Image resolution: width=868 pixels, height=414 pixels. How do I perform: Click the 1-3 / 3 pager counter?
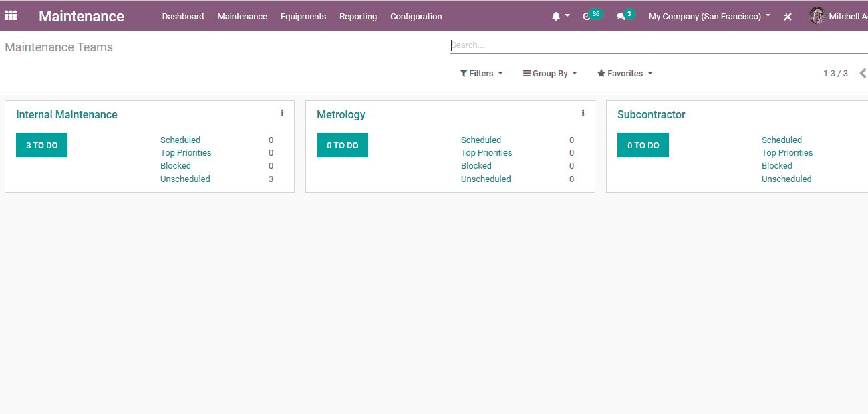point(835,74)
